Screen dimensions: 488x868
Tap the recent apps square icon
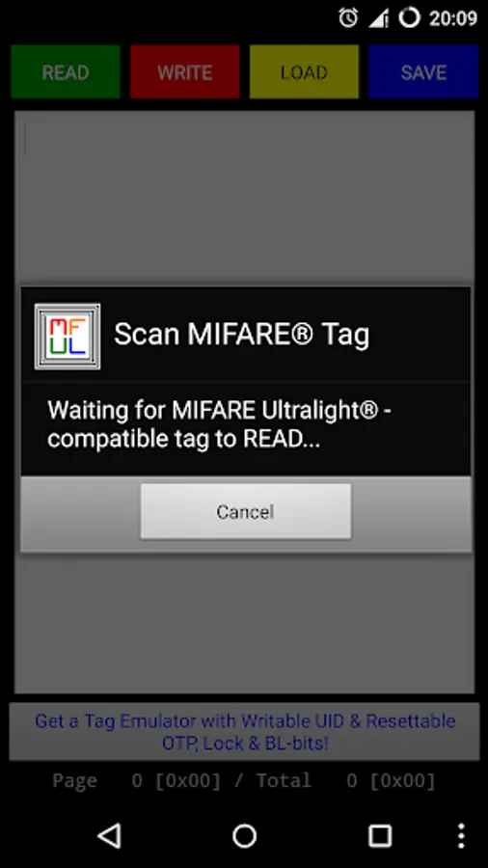380,835
